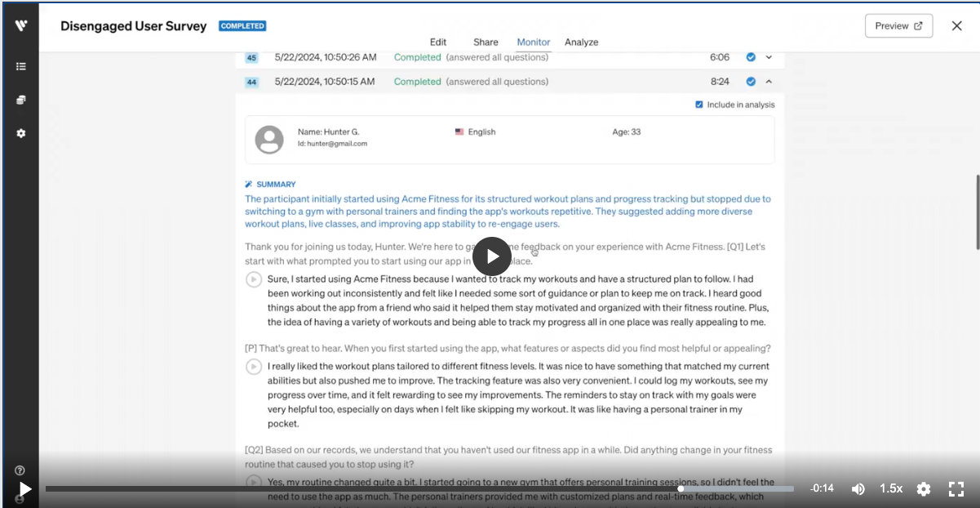The height and width of the screenshot is (508, 980).
Task: Open the list view sidebar icon
Action: [21, 66]
